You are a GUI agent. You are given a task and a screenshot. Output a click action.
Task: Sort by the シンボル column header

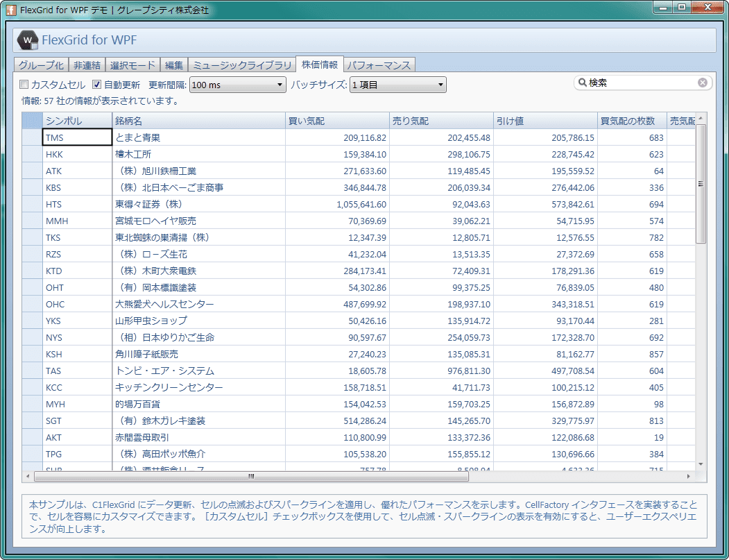click(77, 121)
